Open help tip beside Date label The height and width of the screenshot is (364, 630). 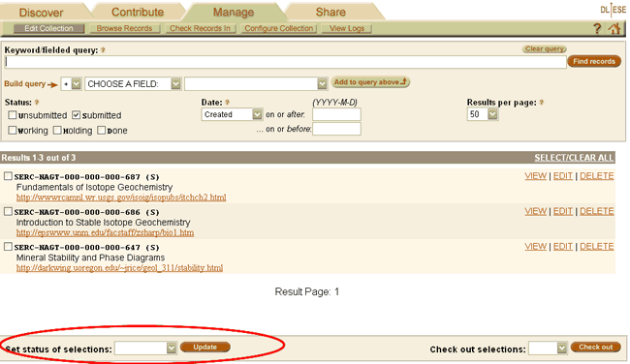pos(227,103)
